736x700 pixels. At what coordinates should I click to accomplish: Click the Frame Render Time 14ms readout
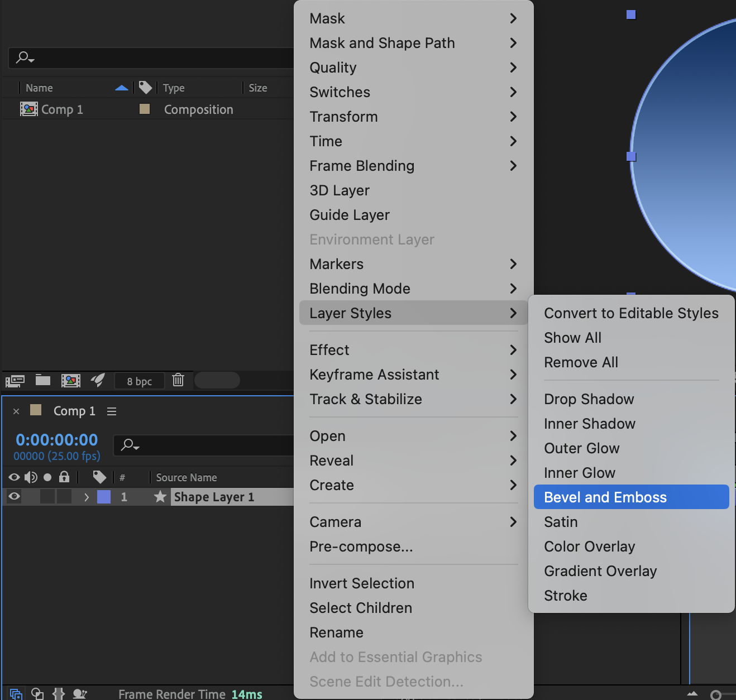tap(190, 694)
